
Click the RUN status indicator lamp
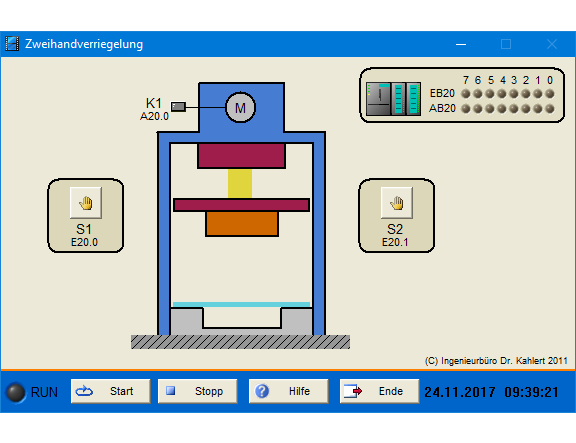(x=16, y=392)
